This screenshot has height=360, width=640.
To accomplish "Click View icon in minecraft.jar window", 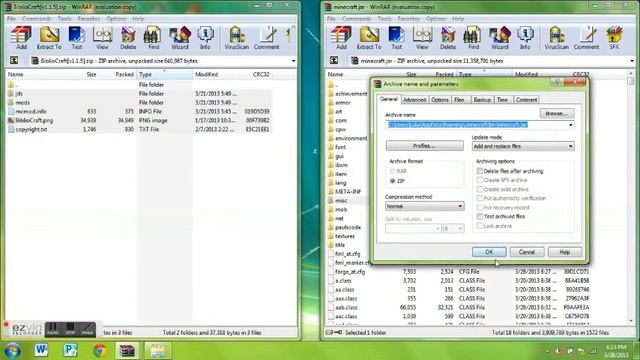I will [422, 38].
